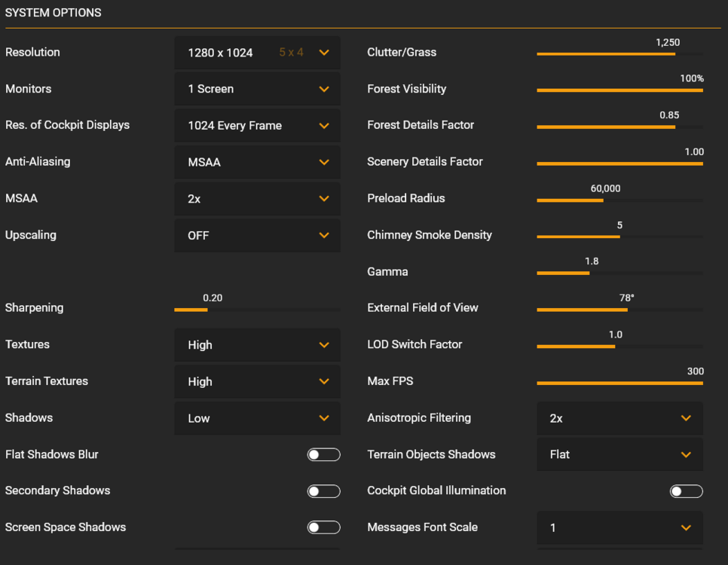
Task: Click the Preload Radius slider
Action: (x=619, y=200)
